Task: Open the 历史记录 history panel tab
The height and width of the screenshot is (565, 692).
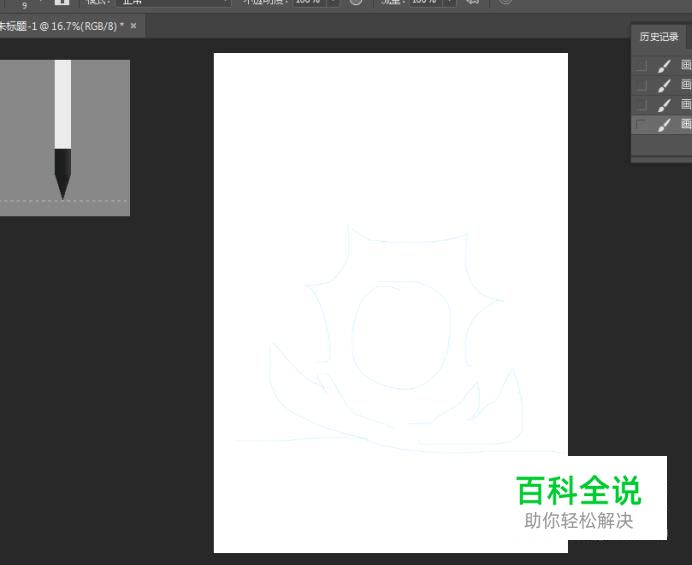Action: (658, 37)
